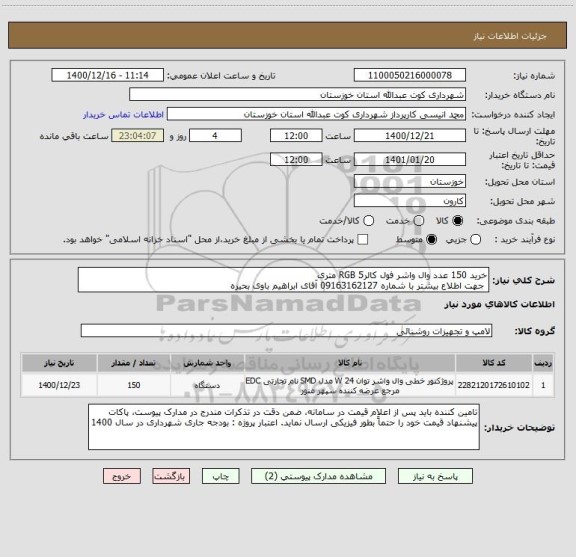Viewport: 576px width, 557px height.
Task: Click the announcement date field 1400/12/16 - 11:14
Action: pyautogui.click(x=108, y=75)
